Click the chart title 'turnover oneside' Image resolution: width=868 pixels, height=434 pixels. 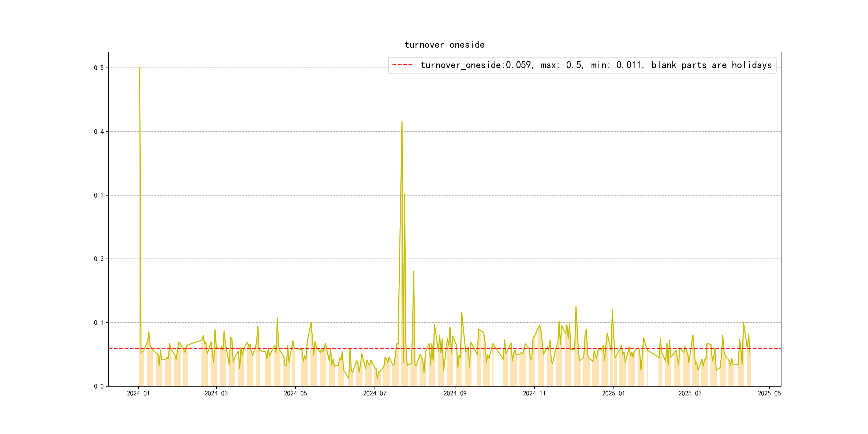pos(444,45)
